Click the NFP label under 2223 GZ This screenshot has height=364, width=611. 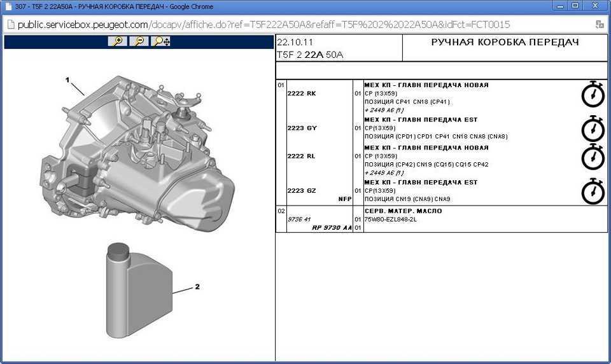[345, 199]
